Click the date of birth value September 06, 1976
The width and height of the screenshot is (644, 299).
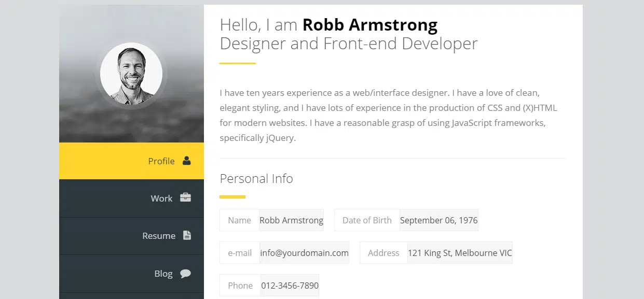(439, 220)
